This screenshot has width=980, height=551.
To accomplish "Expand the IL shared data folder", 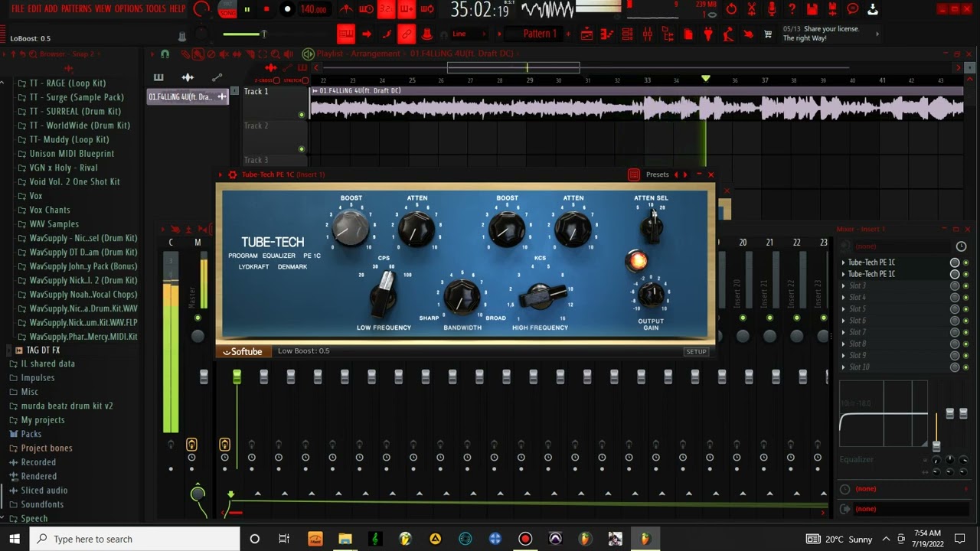I will coord(47,364).
